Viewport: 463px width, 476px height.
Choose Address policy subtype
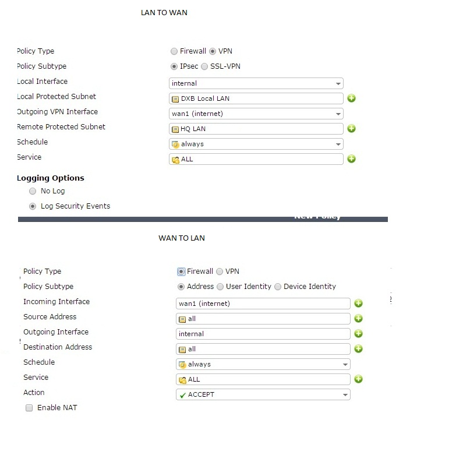click(181, 287)
